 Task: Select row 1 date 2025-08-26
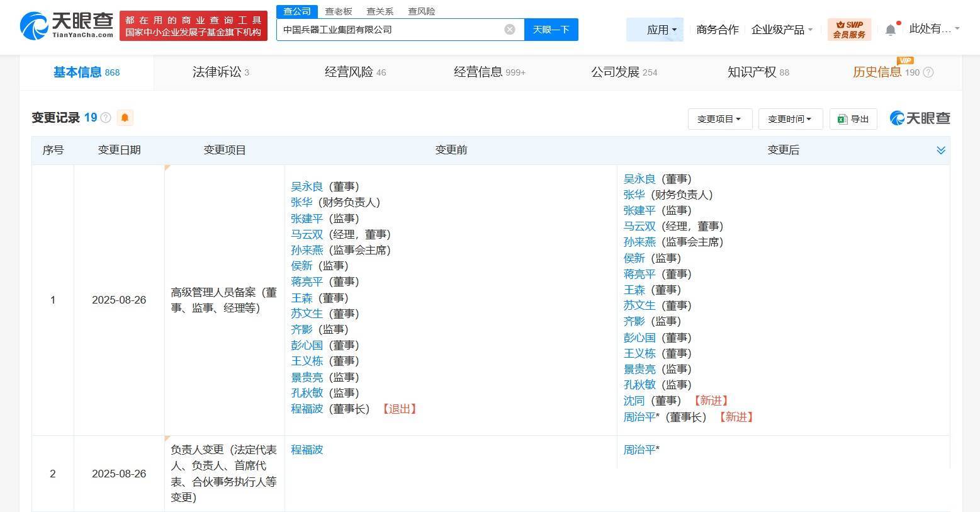coord(119,300)
